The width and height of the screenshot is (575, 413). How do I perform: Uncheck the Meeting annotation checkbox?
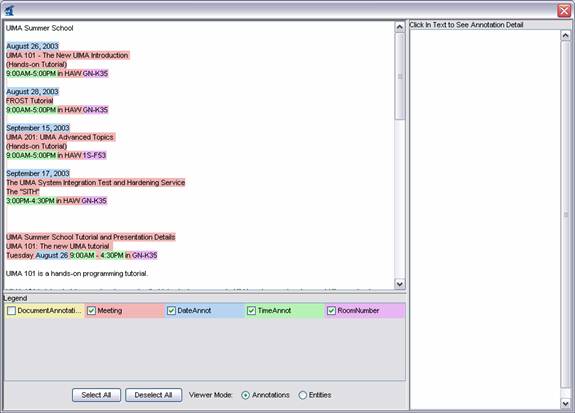click(x=91, y=311)
